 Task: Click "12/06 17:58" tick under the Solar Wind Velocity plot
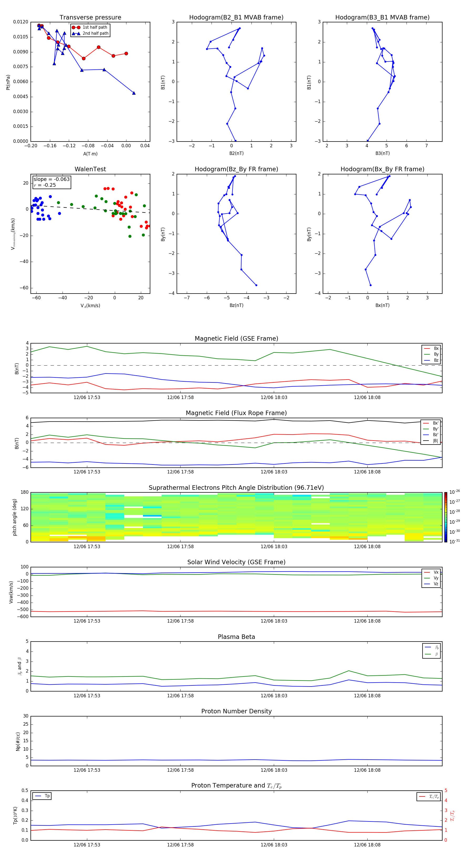pos(180,621)
